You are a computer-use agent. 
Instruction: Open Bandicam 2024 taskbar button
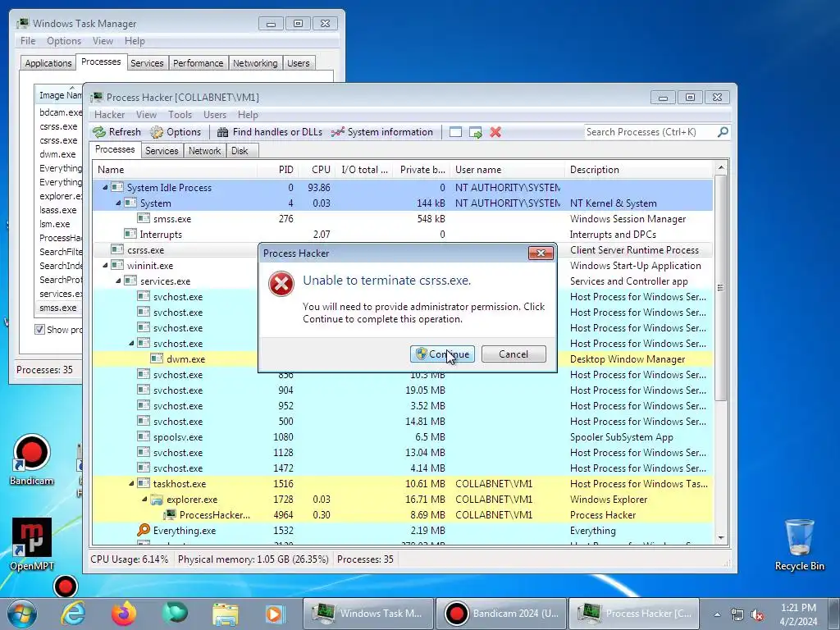point(501,614)
